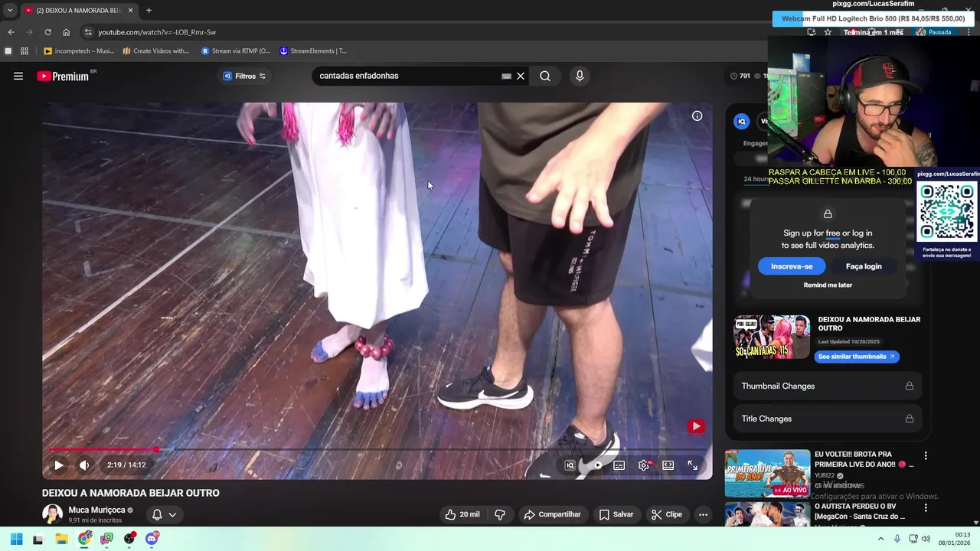Toggle subtitles/closed captions

click(x=619, y=465)
